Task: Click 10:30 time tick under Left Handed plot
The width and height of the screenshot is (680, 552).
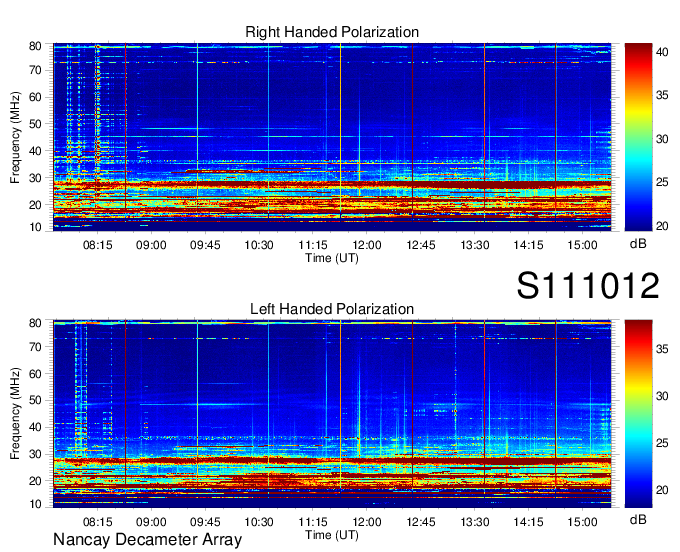Action: 259,522
